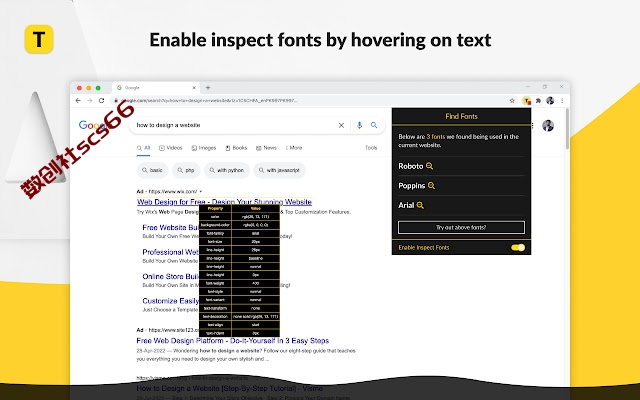
Task: Open the Find Fonts extension toolbar icon
Action: click(x=527, y=100)
